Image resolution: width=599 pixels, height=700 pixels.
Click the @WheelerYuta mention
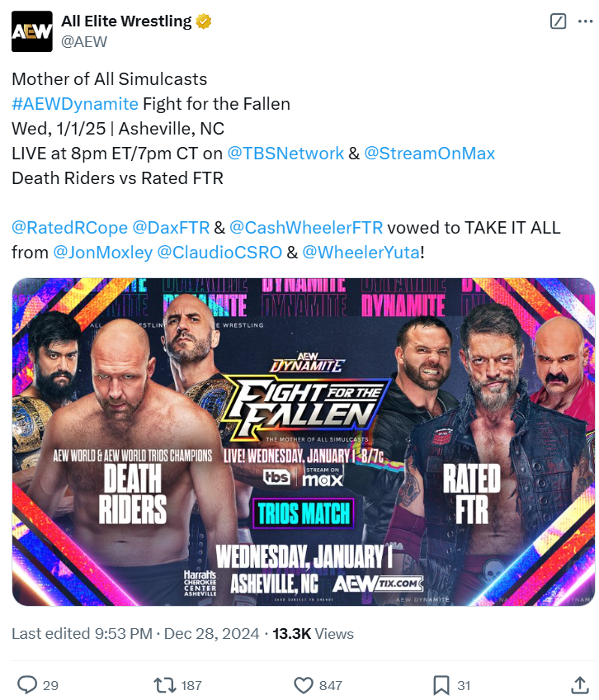(361, 252)
